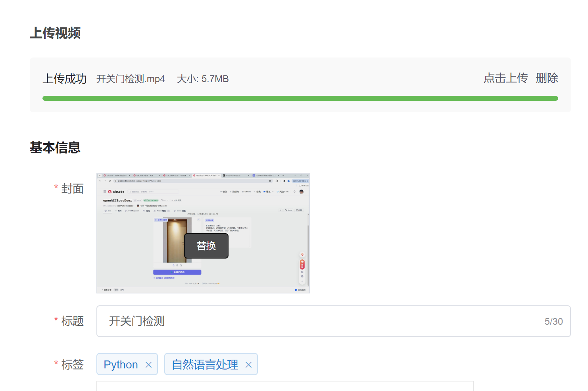The height and width of the screenshot is (391, 588).
Task: Click the 标题 input field with 开关门检测
Action: coord(333,321)
